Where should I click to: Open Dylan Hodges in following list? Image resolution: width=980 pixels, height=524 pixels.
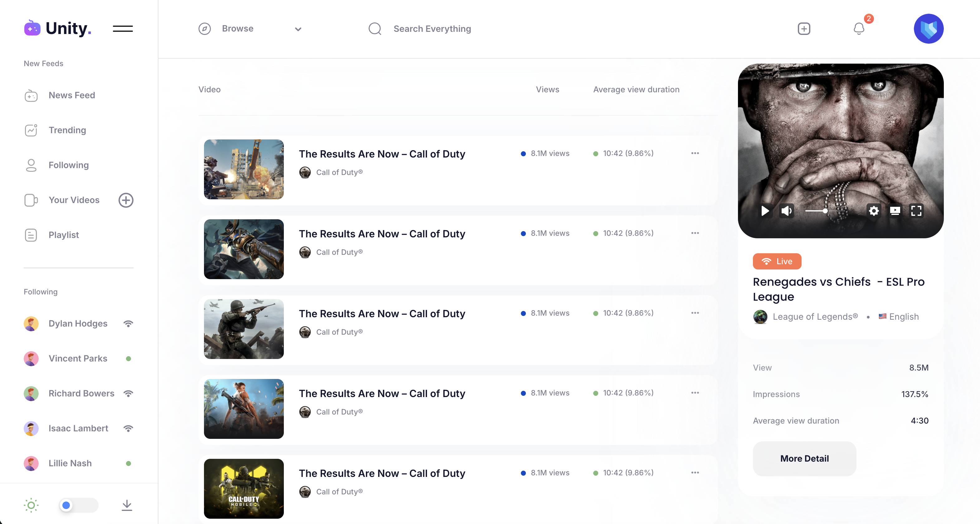tap(78, 324)
